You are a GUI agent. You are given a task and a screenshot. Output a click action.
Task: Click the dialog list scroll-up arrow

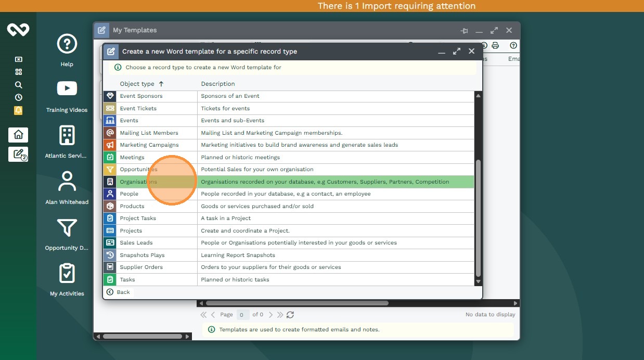478,96
